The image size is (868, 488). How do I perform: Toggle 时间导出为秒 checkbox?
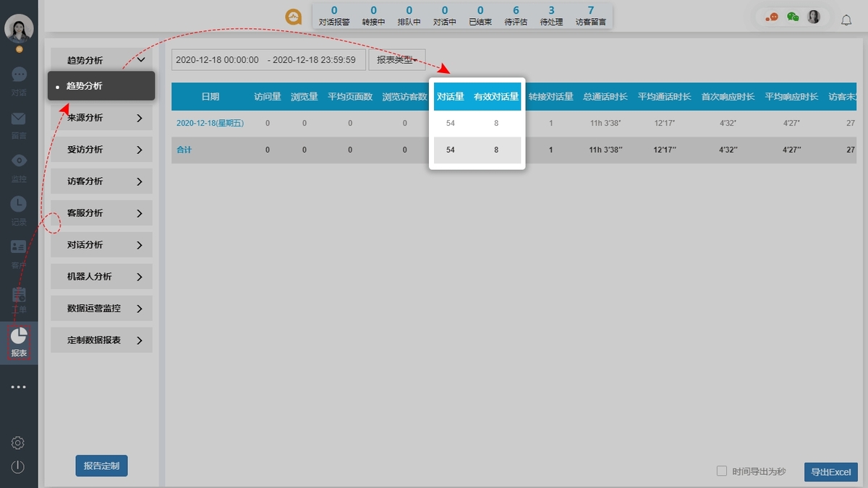point(721,471)
